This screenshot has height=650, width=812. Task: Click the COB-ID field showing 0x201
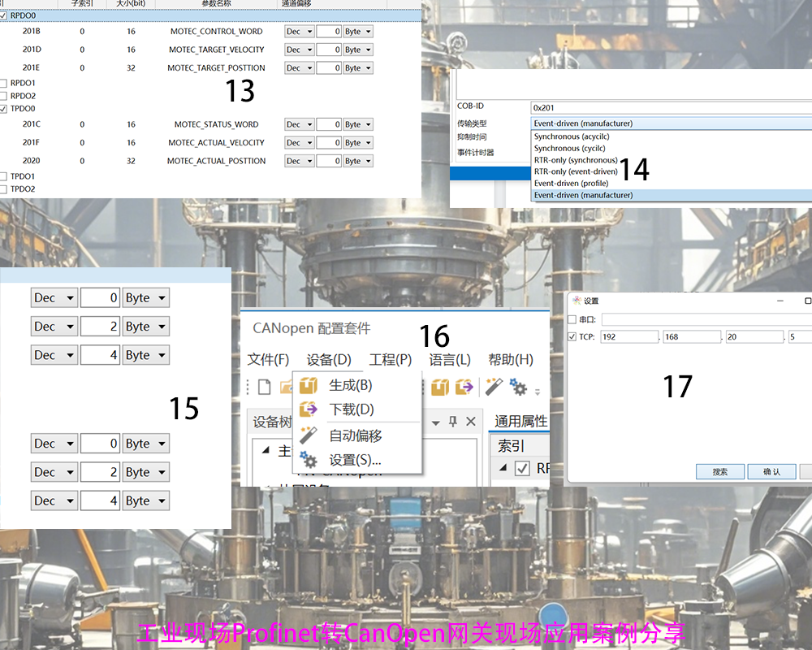(672, 108)
